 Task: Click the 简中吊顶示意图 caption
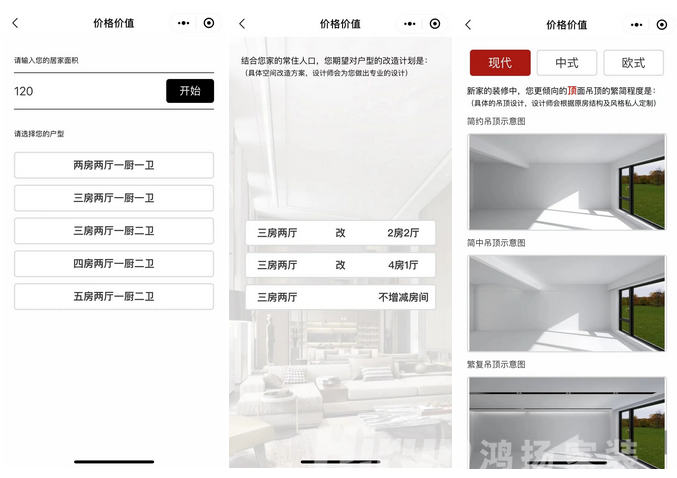[x=496, y=243]
